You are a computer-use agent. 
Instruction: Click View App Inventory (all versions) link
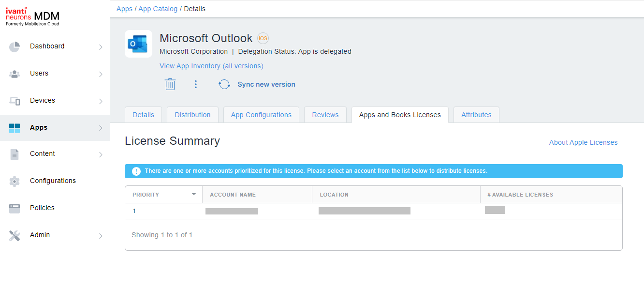tap(211, 66)
